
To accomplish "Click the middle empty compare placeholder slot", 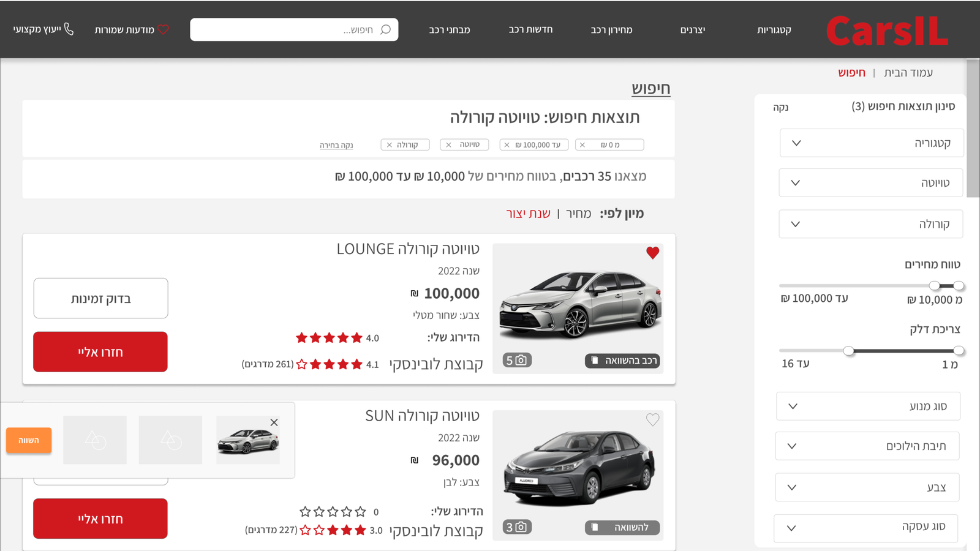I will coord(170,440).
